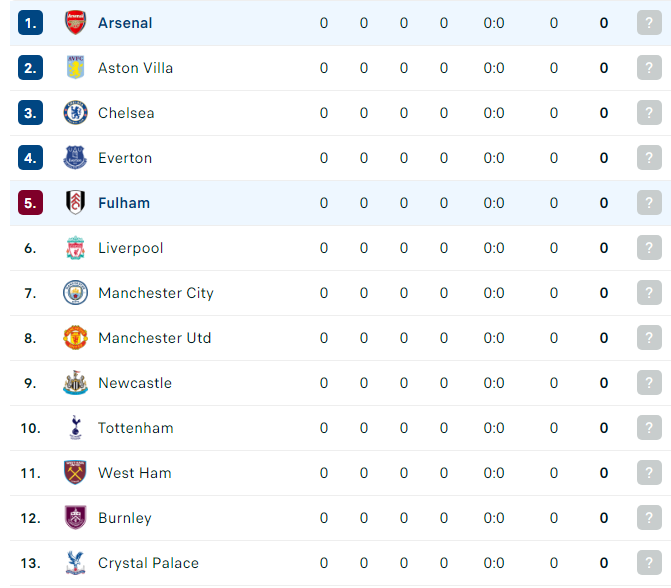Screen dimensions: 671x588
Task: Click the Burnley club crest icon
Action: 75,518
